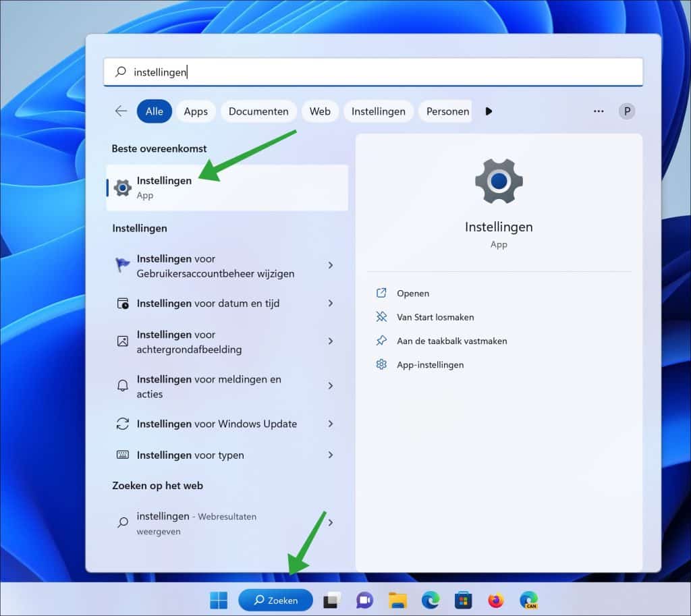Viewport: 691px width, 616px height.
Task: Launch Firefox from the taskbar
Action: click(496, 600)
